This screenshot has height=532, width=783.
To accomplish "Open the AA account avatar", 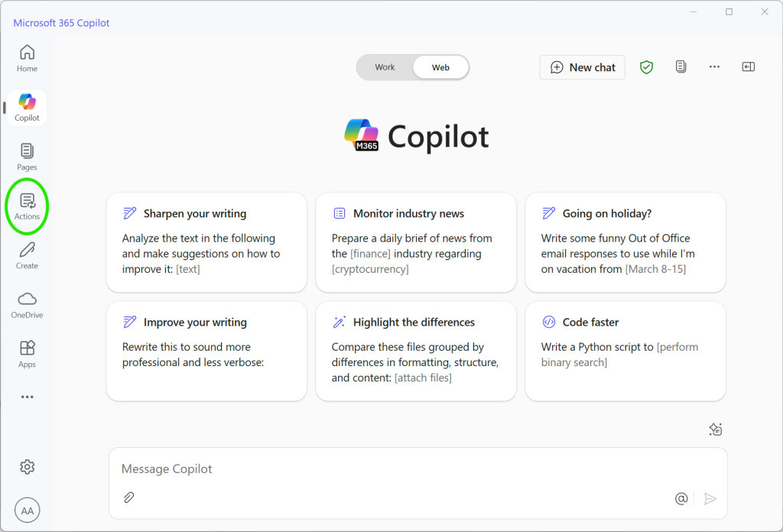I will coord(27,511).
